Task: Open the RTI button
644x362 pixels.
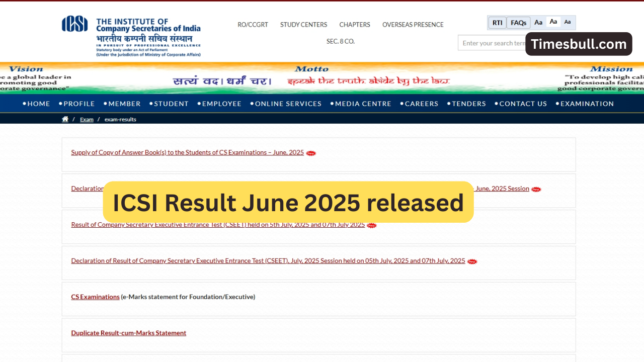Action: (497, 23)
